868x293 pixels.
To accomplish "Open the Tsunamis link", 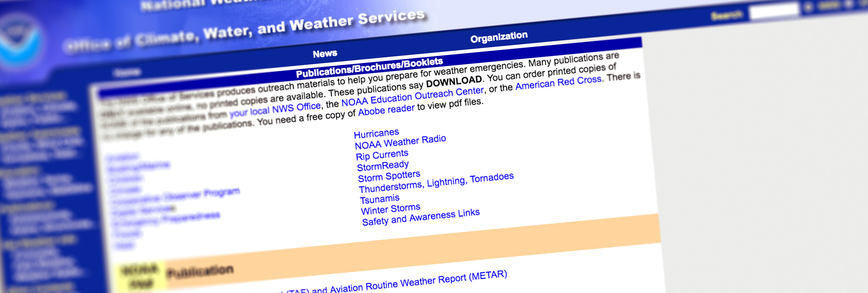I will tap(379, 199).
